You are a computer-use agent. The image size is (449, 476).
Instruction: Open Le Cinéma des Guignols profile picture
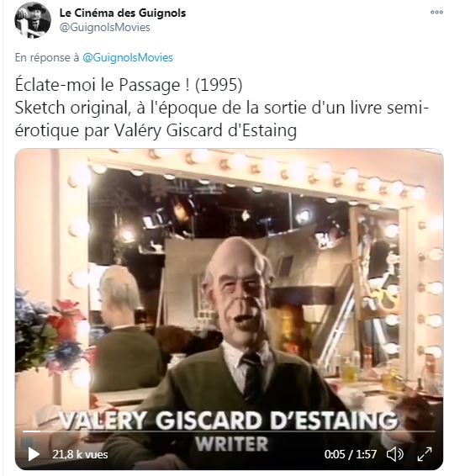click(x=33, y=20)
